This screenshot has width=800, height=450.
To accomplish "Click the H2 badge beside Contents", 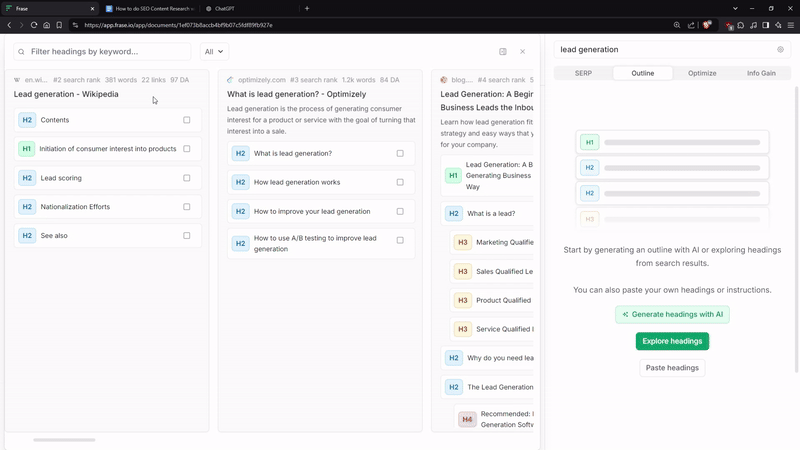I will 27,120.
